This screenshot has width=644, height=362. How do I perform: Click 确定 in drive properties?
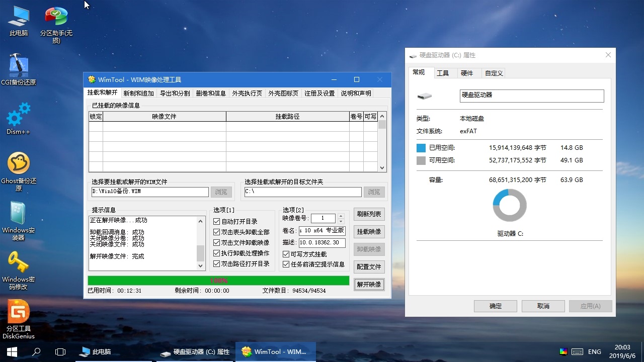(496, 306)
